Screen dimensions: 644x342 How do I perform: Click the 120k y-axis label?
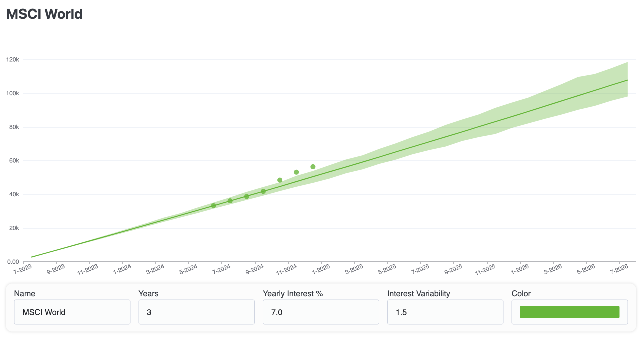coord(13,59)
